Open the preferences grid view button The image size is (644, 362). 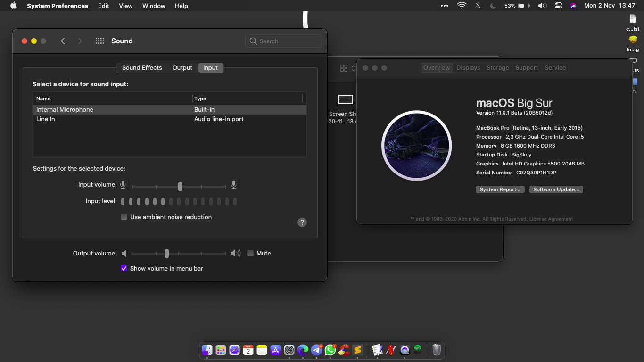pos(99,41)
